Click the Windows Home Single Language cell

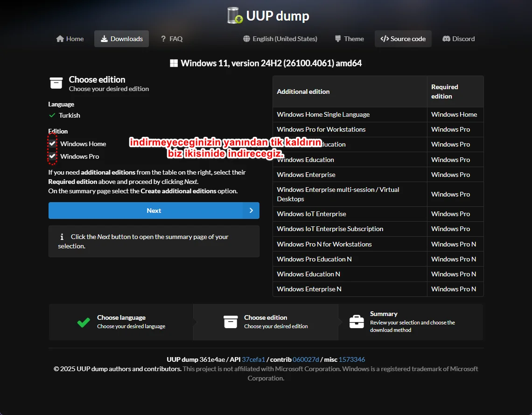(x=350, y=114)
